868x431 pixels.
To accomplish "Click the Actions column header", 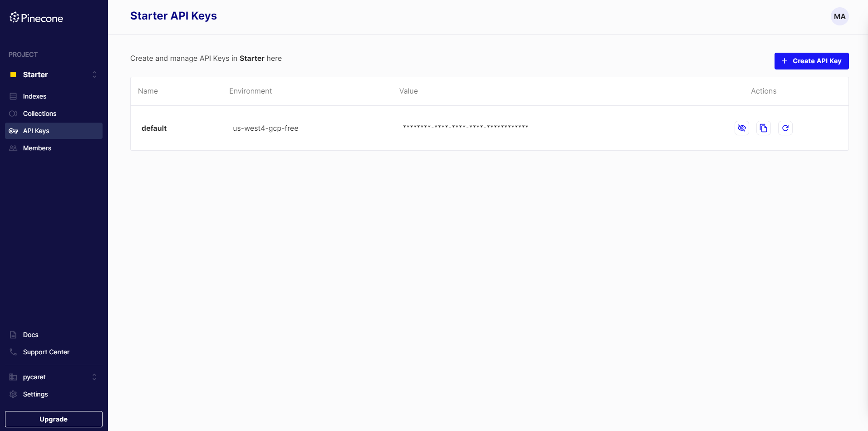I will pyautogui.click(x=764, y=91).
